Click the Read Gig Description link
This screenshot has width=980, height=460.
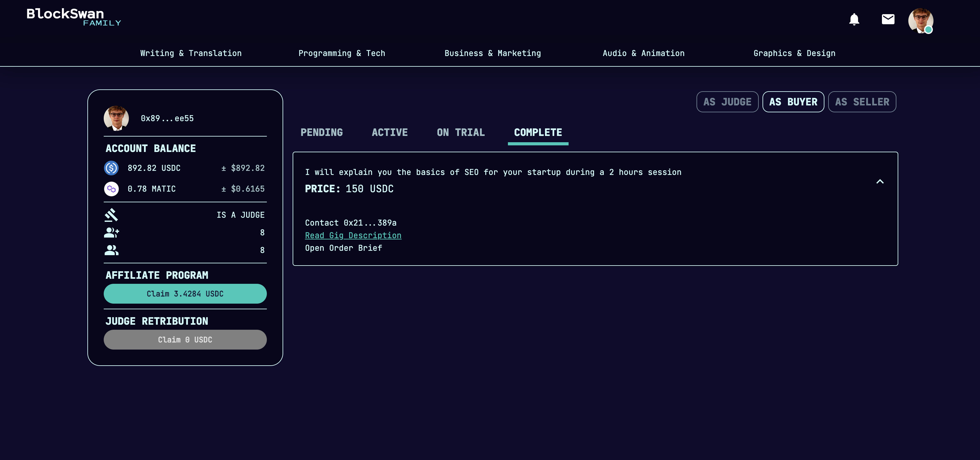tap(353, 235)
